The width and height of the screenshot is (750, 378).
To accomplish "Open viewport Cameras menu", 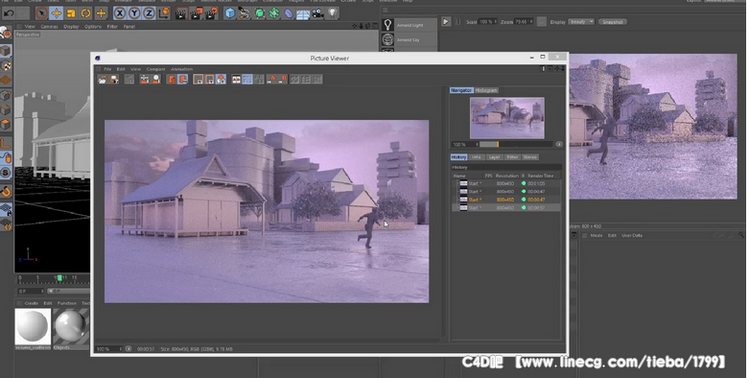I will [x=49, y=27].
